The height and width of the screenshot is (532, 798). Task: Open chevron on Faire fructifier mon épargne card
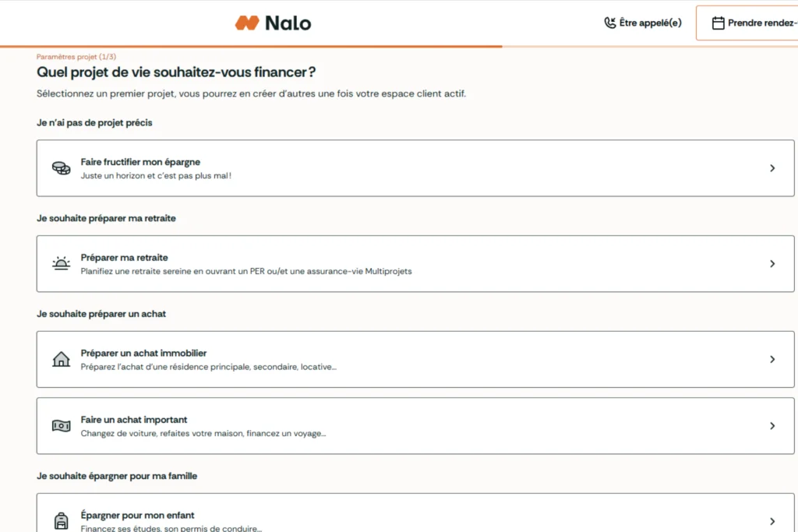(x=772, y=167)
